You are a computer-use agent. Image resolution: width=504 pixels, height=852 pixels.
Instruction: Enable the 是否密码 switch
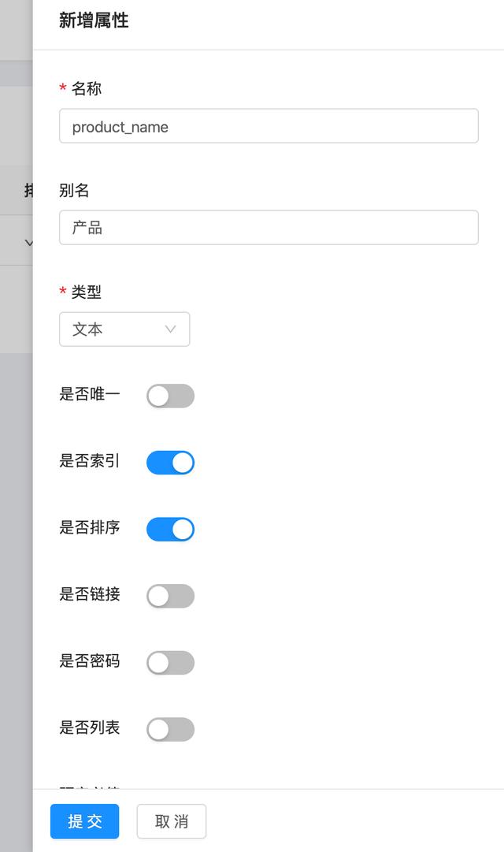tap(170, 663)
